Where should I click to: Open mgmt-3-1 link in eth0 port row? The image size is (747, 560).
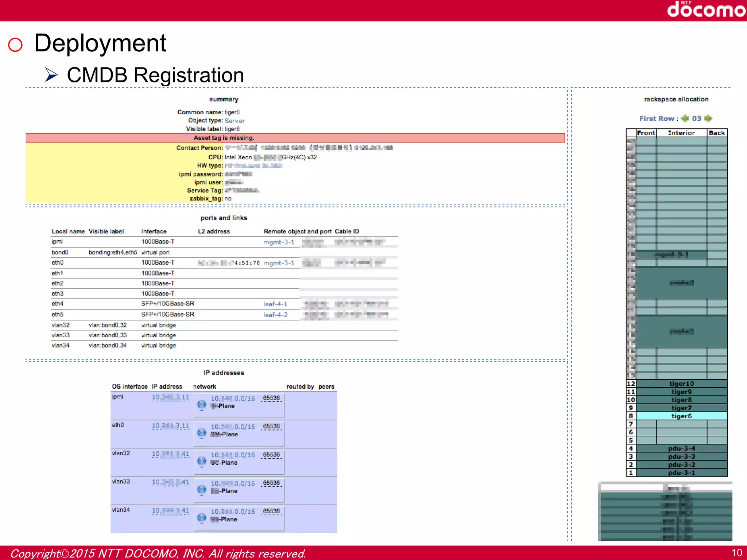pyautogui.click(x=279, y=263)
